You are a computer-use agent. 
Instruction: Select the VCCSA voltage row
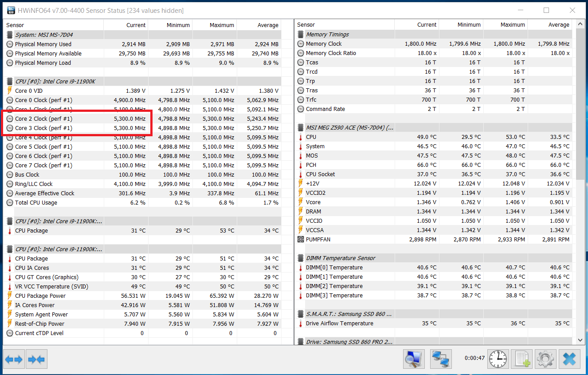click(433, 230)
